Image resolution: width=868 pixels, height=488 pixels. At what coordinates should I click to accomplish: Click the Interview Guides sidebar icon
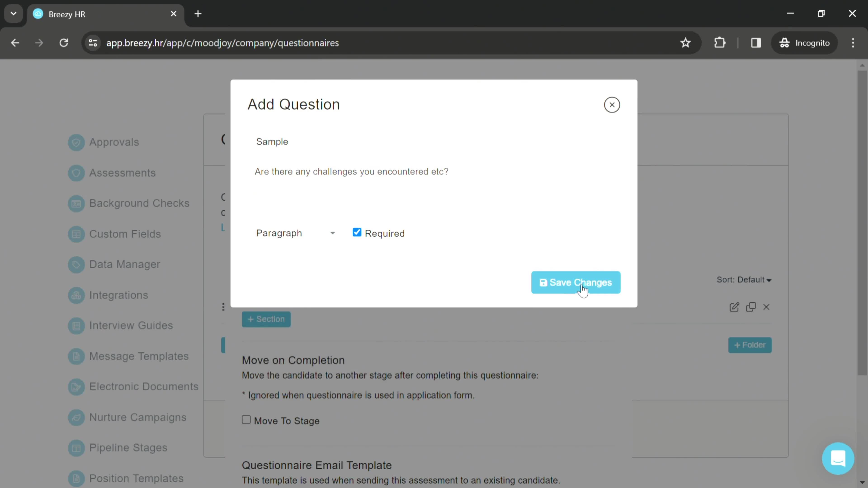[76, 325]
